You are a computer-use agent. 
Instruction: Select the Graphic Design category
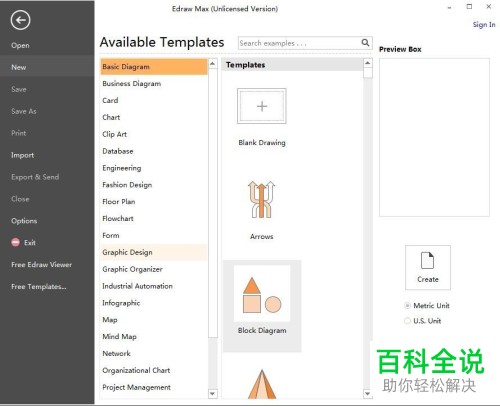click(x=154, y=252)
